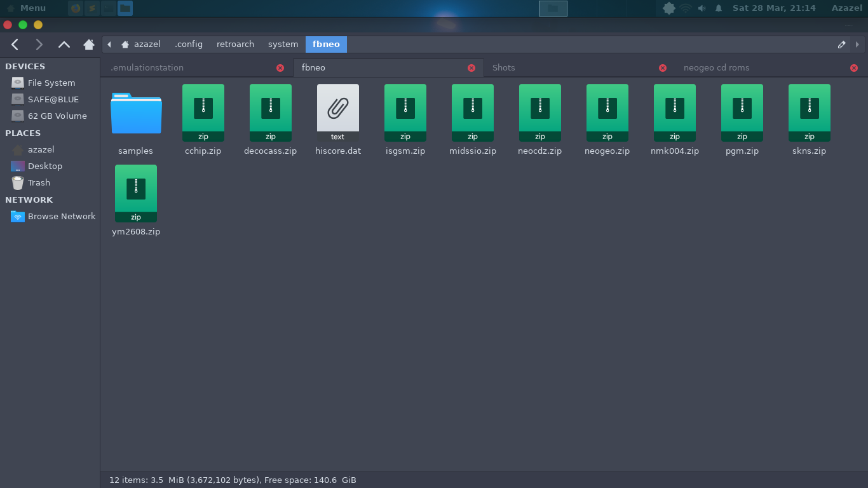Select system in the path bar

(x=283, y=44)
